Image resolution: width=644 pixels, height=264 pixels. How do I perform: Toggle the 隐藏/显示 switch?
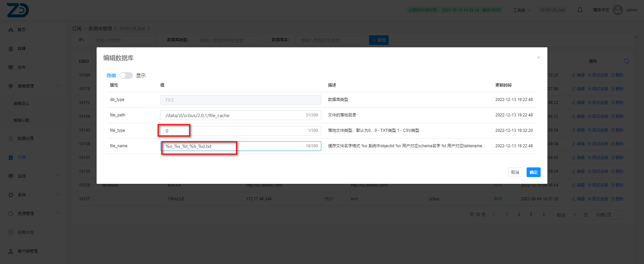pos(126,75)
